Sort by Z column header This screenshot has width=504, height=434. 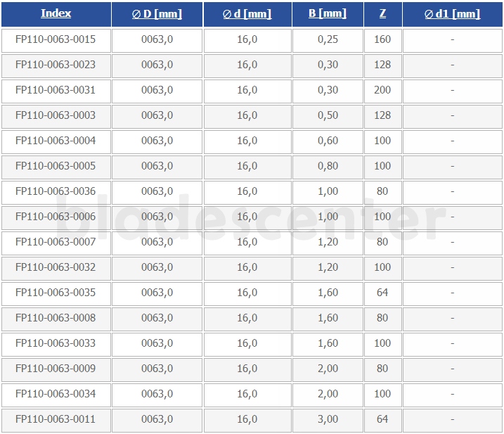coord(382,13)
